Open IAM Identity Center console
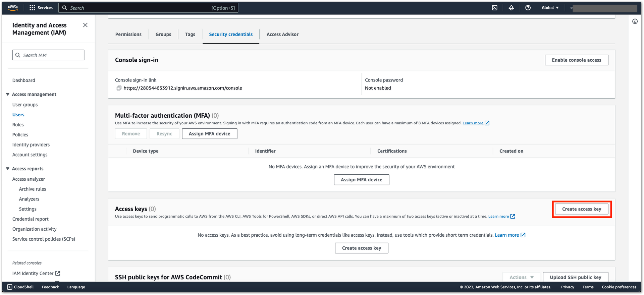Image resolution: width=644 pixels, height=295 pixels. [36, 274]
